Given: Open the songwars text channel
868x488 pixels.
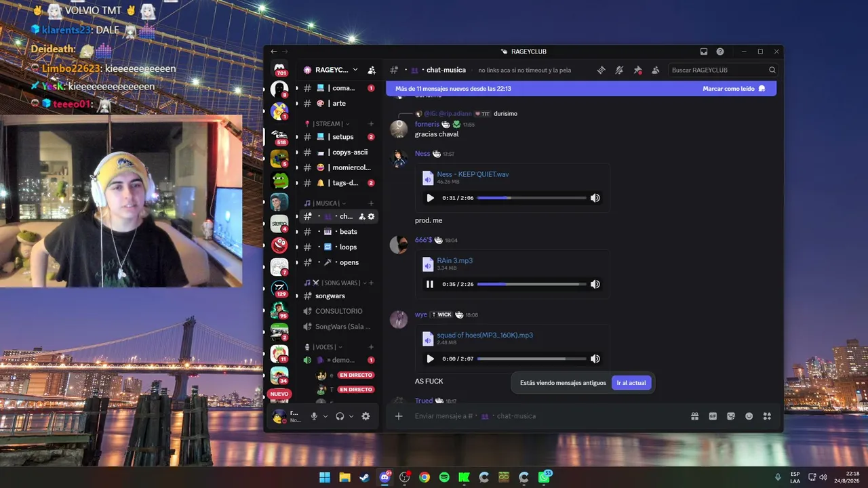Looking at the screenshot, I should coord(338,296).
